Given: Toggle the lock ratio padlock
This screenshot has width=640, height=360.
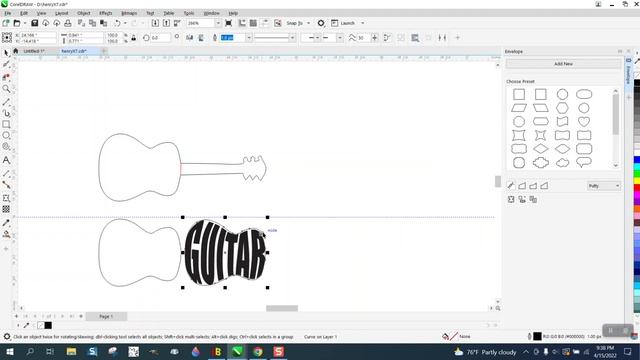Looking at the screenshot, I should [133, 38].
